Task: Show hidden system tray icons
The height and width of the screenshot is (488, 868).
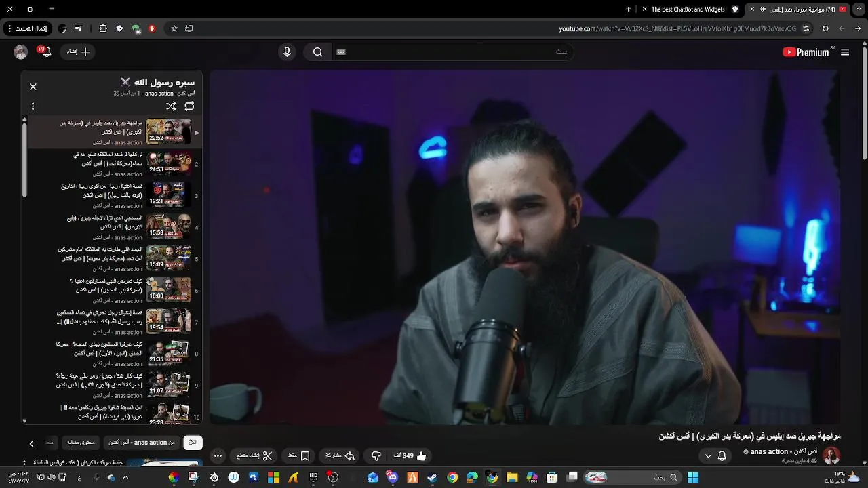Action: 125,477
